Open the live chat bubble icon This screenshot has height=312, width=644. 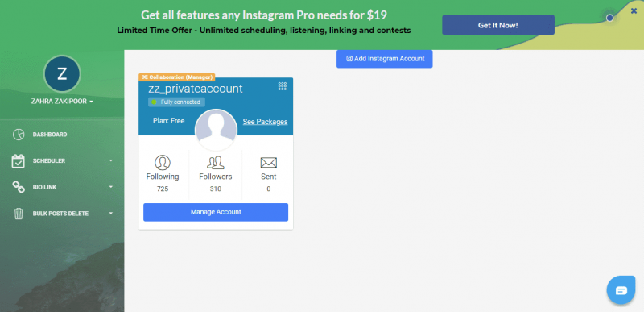coord(621,290)
